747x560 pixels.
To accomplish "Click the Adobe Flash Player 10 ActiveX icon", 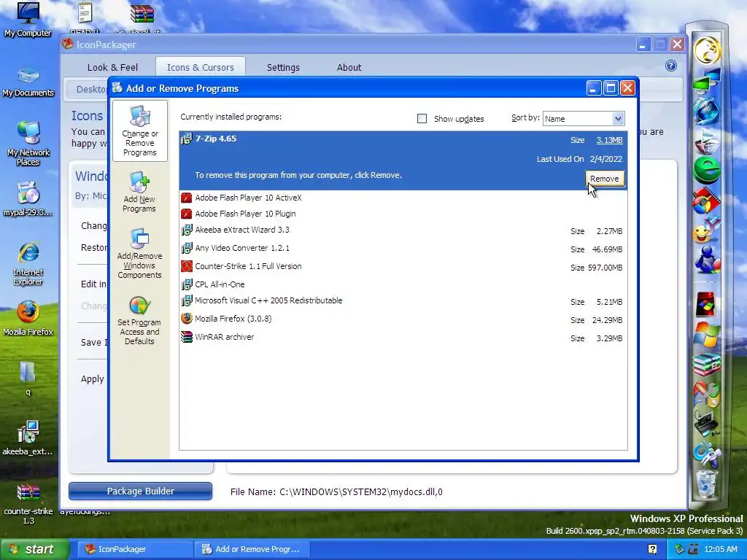I will point(186,198).
